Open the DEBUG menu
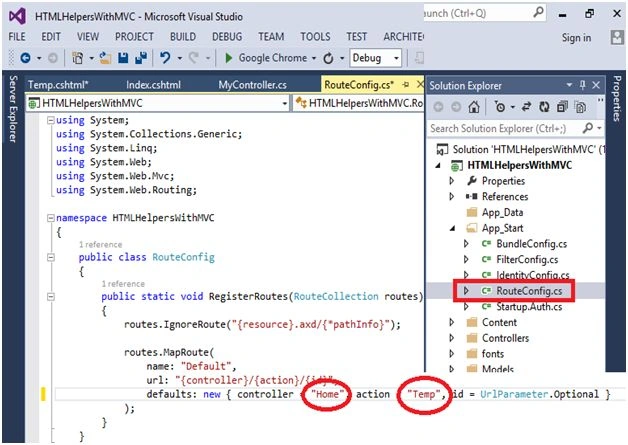The height and width of the screenshot is (445, 628). tap(227, 37)
